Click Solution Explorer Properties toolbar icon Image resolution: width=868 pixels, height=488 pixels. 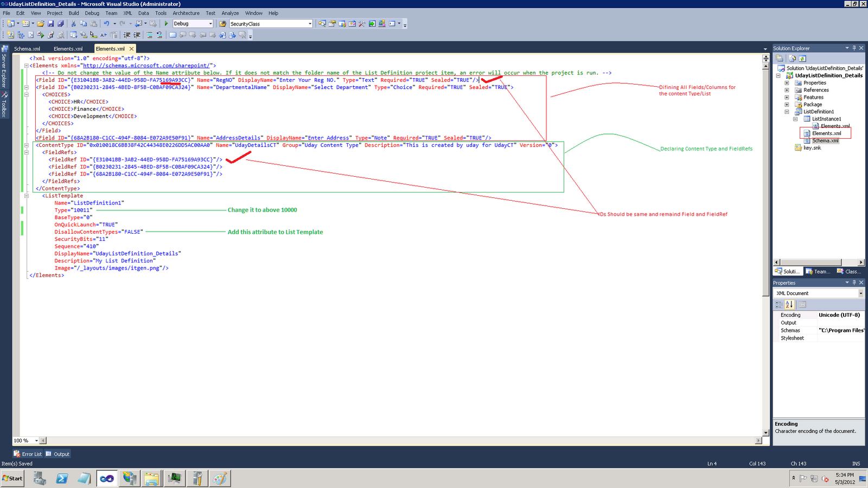tap(780, 59)
